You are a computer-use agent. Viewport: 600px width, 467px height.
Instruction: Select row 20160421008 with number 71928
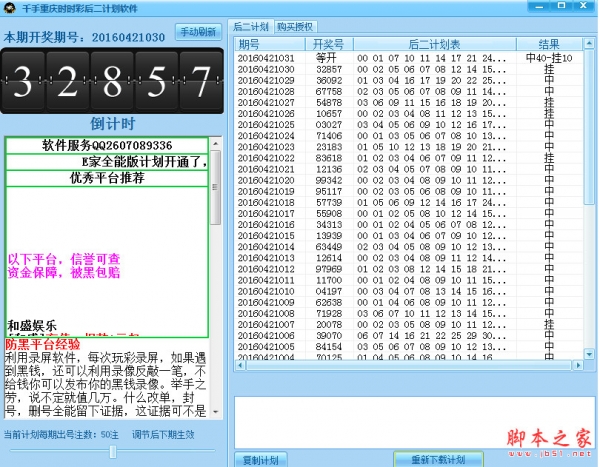[409, 314]
